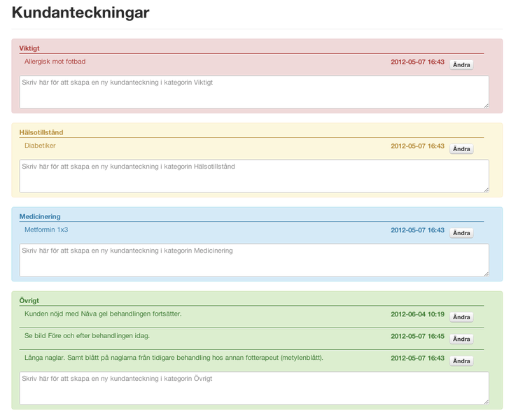Click the Övrigt category heading
Viewport: 518px width, 420px height.
pos(29,300)
